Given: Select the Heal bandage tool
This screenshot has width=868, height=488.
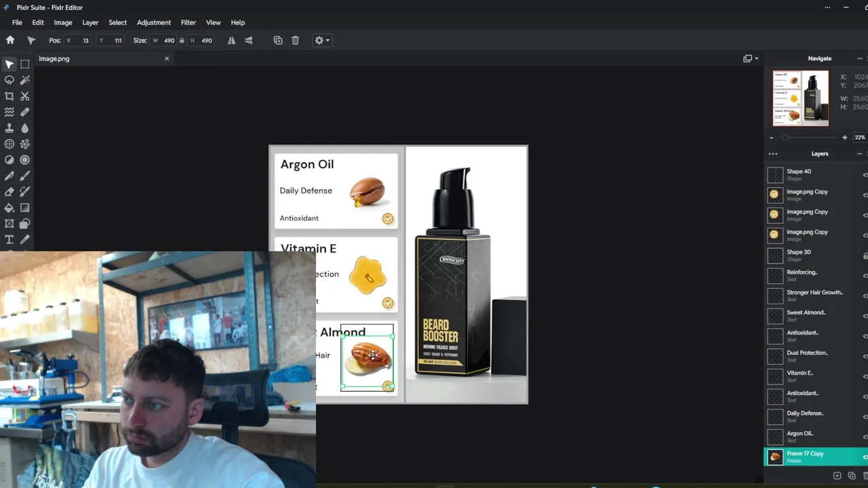Looking at the screenshot, I should pyautogui.click(x=25, y=112).
